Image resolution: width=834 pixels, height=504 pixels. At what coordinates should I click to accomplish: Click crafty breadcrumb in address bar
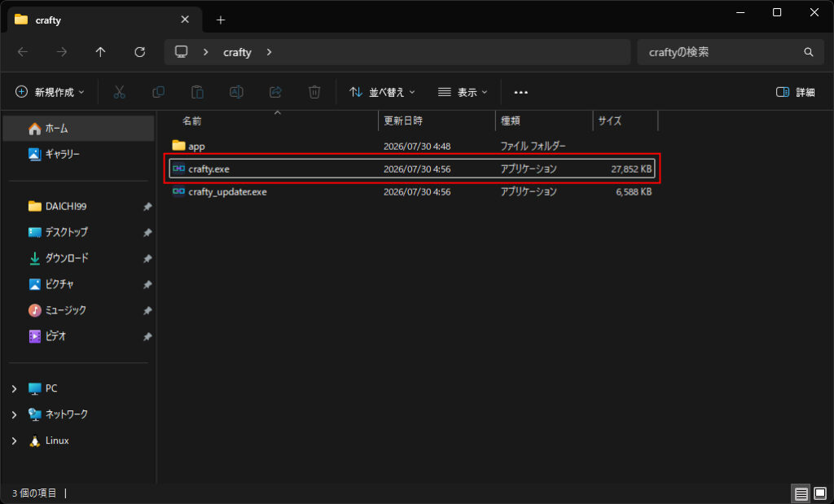tap(237, 52)
